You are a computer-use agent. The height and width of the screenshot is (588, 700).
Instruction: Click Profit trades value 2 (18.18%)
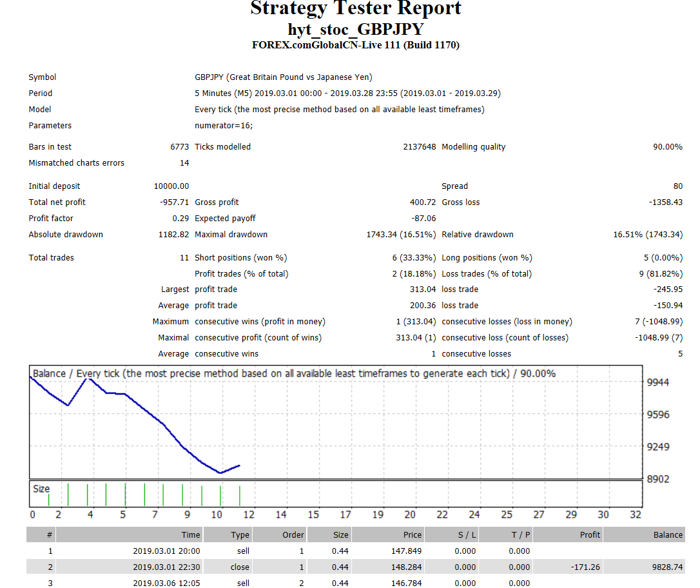(414, 273)
